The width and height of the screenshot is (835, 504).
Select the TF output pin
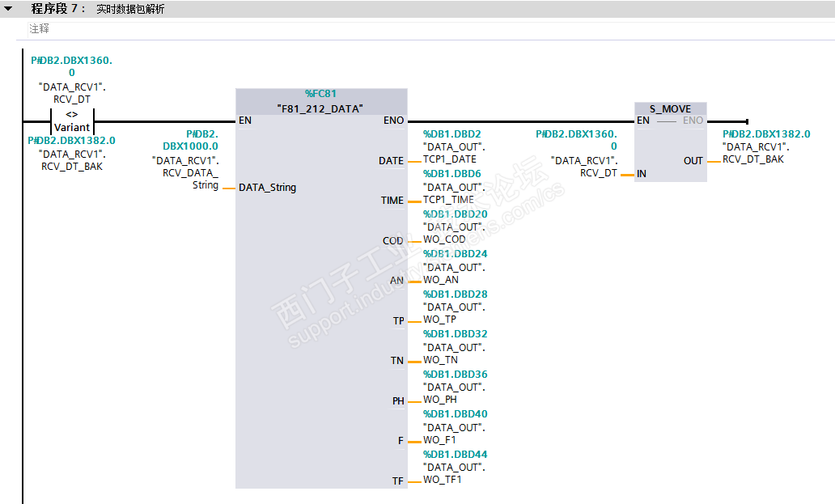coord(398,481)
